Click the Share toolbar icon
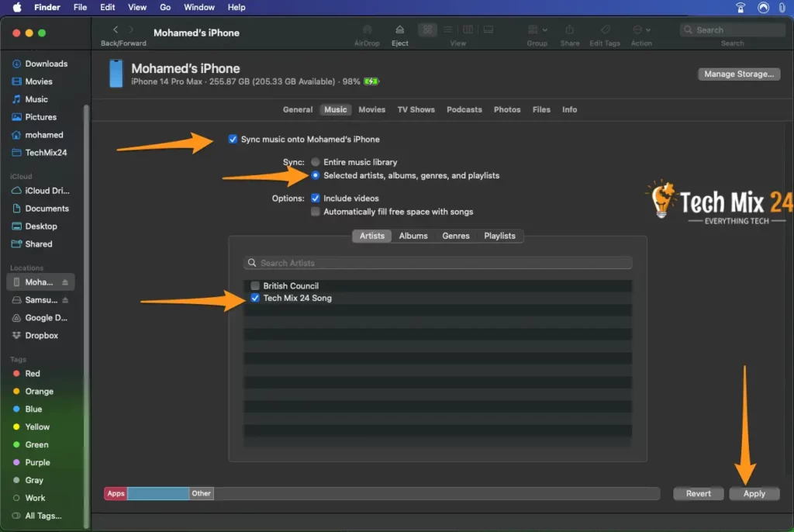The width and height of the screenshot is (794, 532). [x=570, y=30]
